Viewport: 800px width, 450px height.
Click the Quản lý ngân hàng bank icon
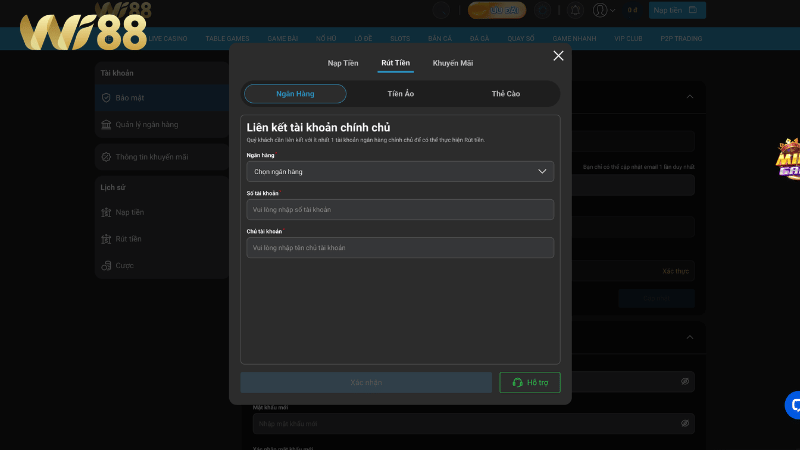coord(106,125)
